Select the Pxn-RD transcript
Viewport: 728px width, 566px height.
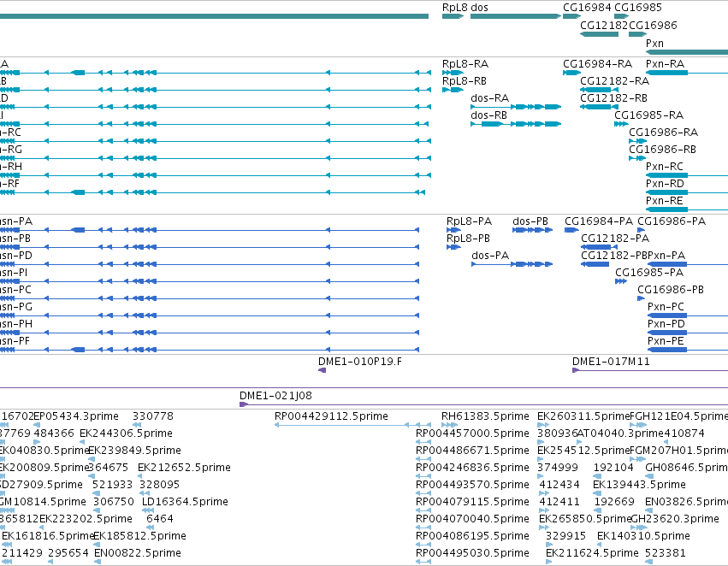pyautogui.click(x=665, y=184)
